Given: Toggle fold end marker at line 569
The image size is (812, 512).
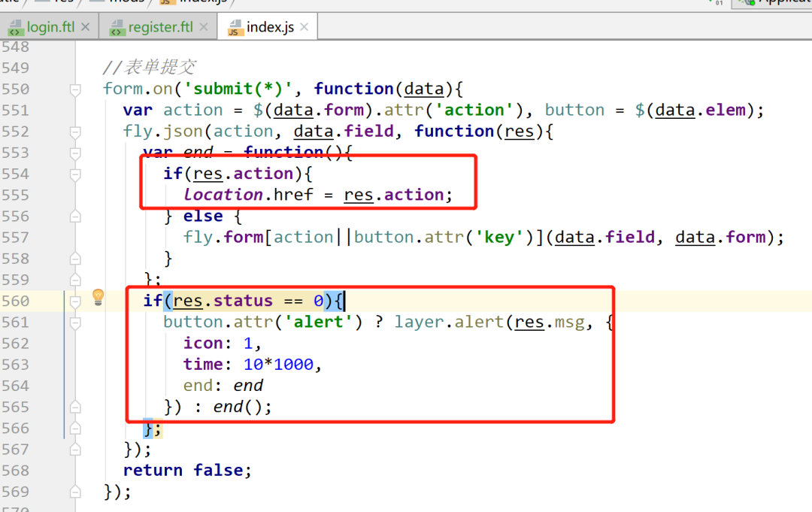Looking at the screenshot, I should click(x=75, y=492).
